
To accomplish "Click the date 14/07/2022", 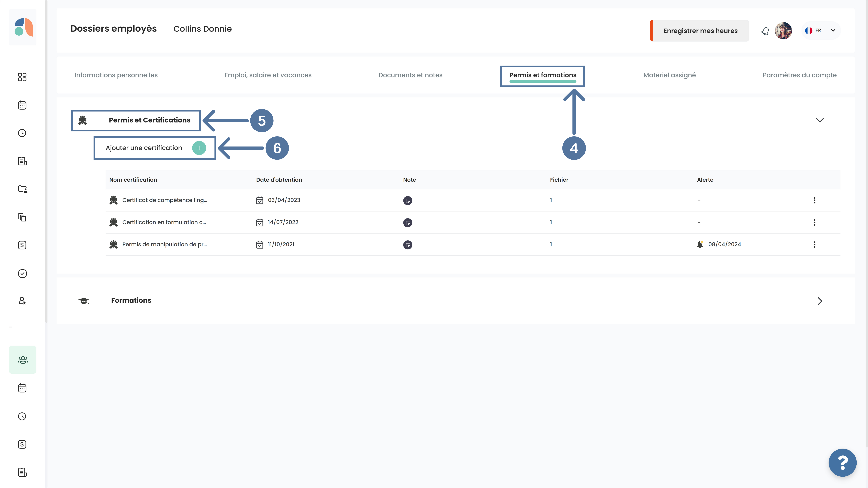I will [x=283, y=222].
